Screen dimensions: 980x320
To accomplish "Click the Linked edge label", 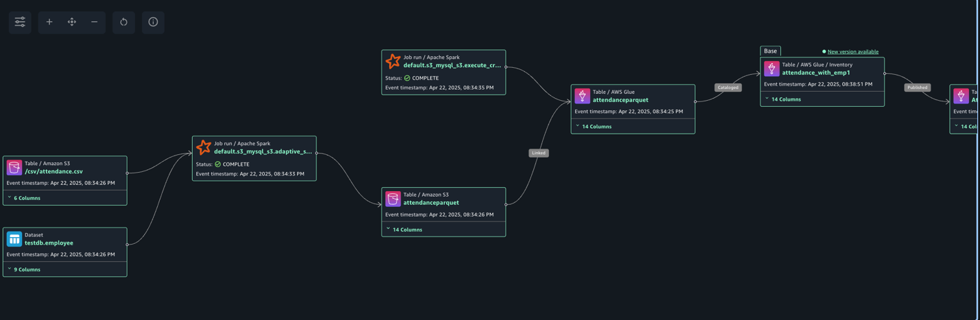I will click(539, 153).
